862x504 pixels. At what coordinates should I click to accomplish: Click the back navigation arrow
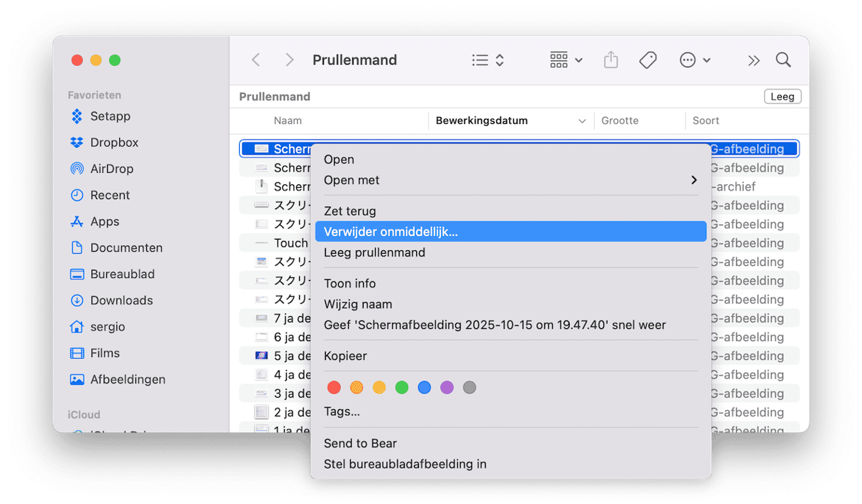(x=256, y=60)
